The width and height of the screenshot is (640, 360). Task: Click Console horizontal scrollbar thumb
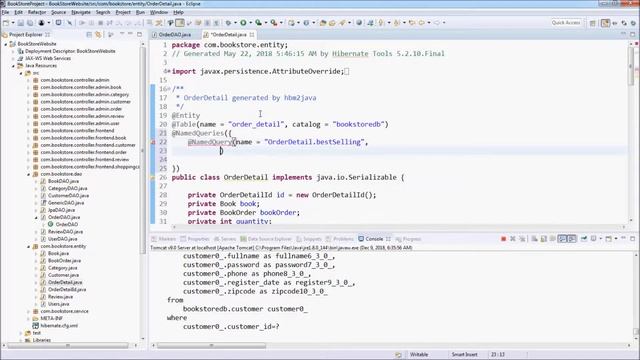coord(211,346)
